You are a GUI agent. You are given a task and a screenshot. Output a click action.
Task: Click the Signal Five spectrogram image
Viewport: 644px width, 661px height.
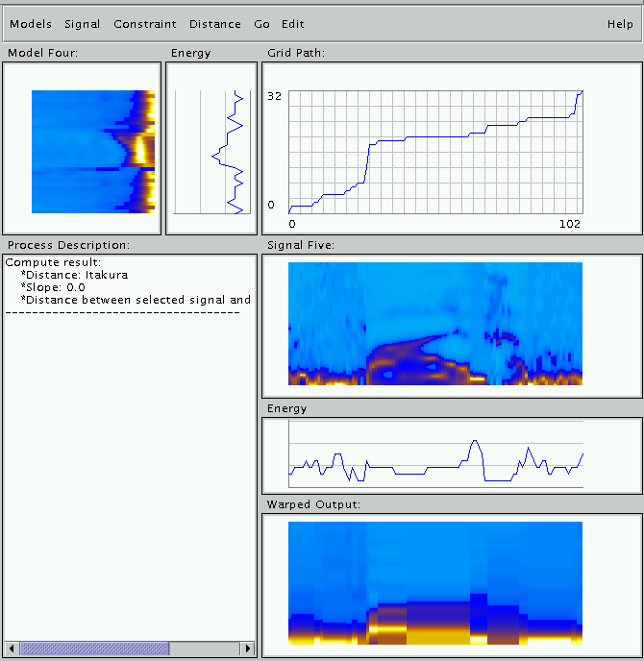point(435,324)
